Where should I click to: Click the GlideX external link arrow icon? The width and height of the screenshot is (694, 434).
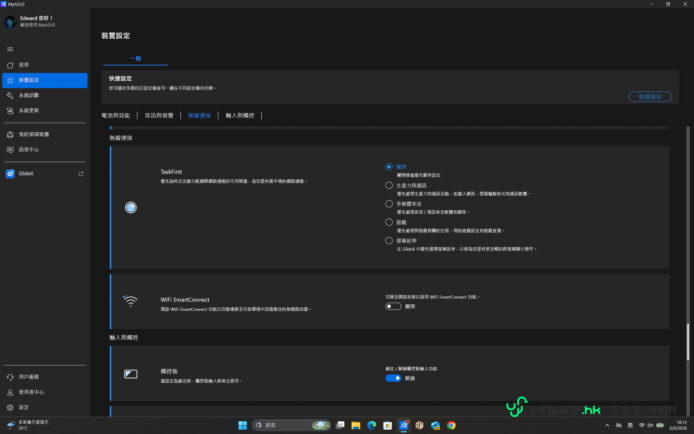81,173
